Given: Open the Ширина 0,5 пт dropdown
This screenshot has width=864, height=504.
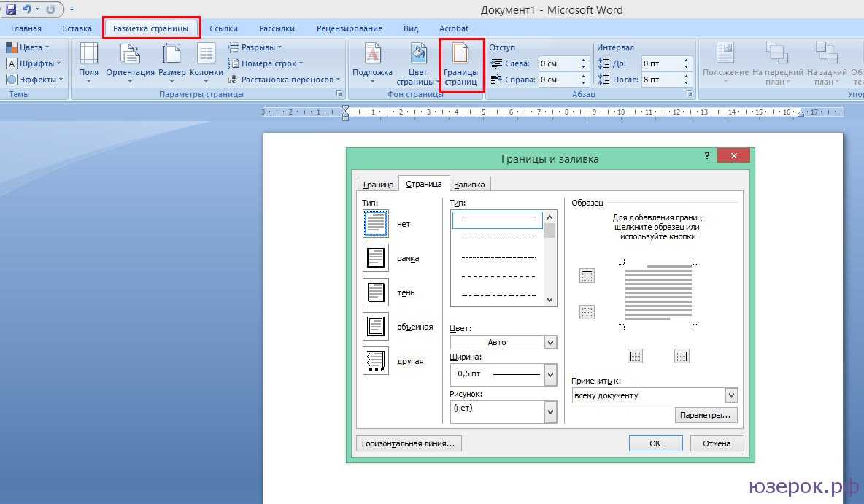Looking at the screenshot, I should (550, 374).
